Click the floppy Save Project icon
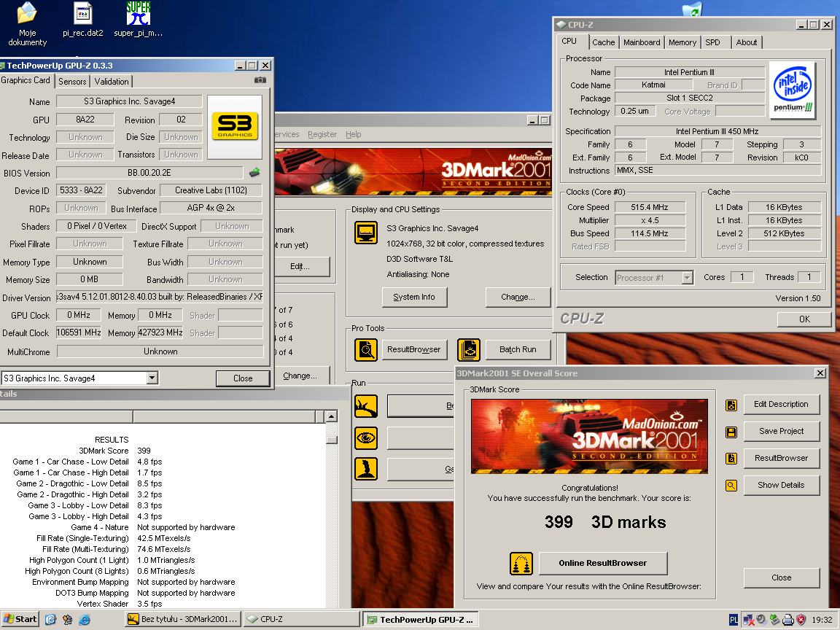840x630 pixels. pyautogui.click(x=731, y=432)
